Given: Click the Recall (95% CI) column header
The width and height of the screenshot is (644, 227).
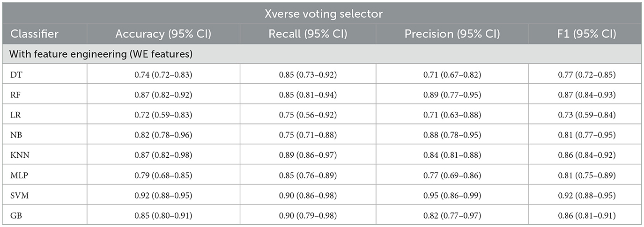Looking at the screenshot, I should click(x=308, y=34).
